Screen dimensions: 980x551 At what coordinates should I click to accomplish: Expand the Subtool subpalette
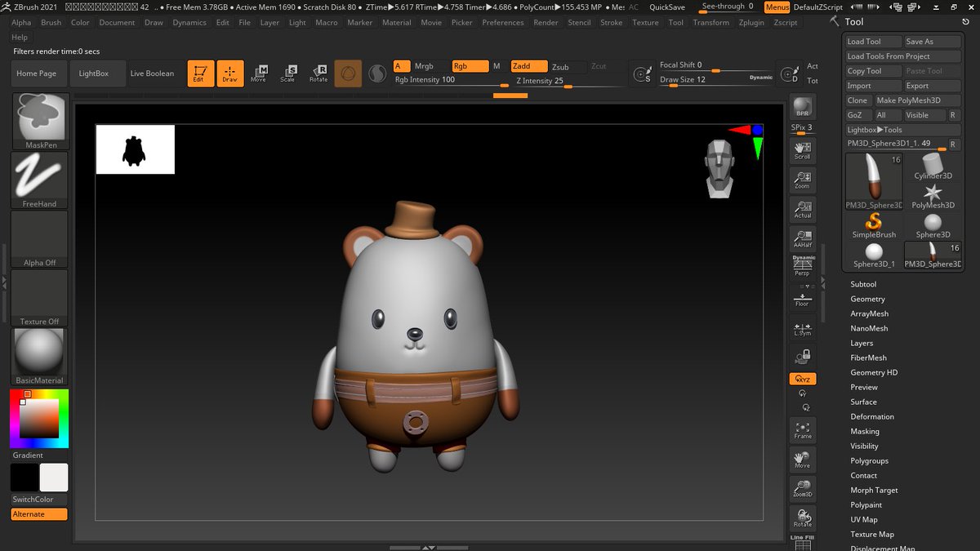point(863,284)
